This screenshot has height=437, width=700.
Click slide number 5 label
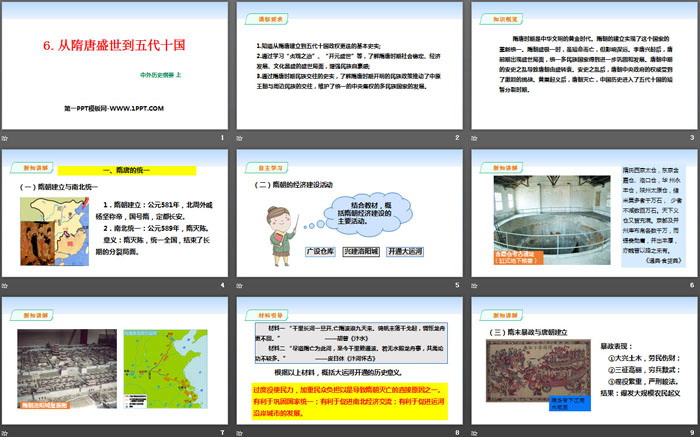coord(457,285)
